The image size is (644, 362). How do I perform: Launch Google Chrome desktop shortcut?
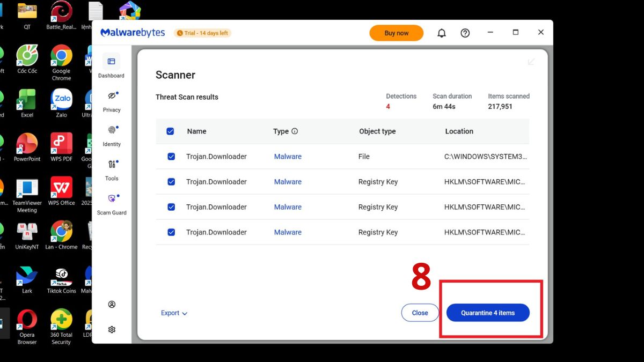pyautogui.click(x=61, y=62)
